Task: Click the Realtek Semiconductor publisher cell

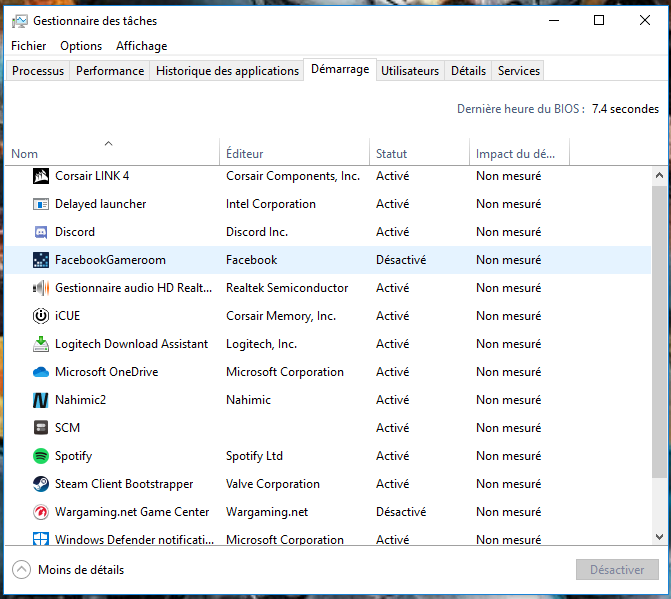Action: coord(287,288)
